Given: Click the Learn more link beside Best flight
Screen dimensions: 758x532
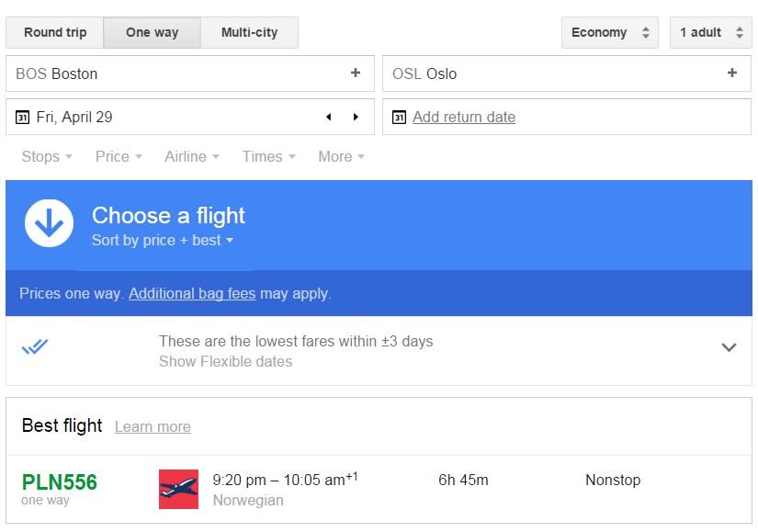Looking at the screenshot, I should (153, 426).
